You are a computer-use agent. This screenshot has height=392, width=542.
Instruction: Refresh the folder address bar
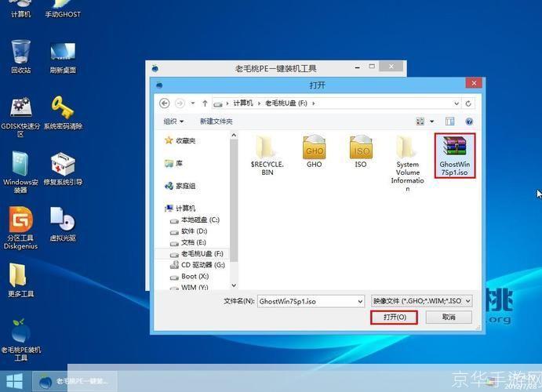468,103
